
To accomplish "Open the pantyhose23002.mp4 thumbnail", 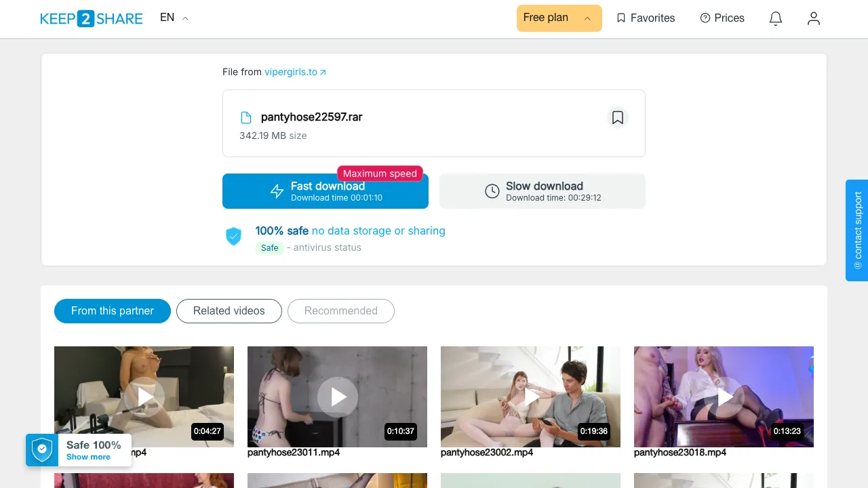I will click(x=530, y=396).
